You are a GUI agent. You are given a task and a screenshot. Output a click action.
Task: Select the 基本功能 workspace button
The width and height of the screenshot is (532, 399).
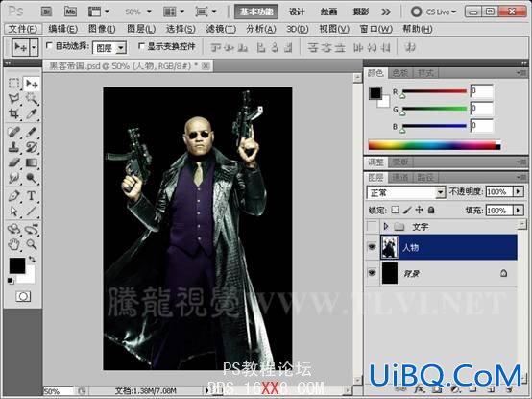(256, 12)
